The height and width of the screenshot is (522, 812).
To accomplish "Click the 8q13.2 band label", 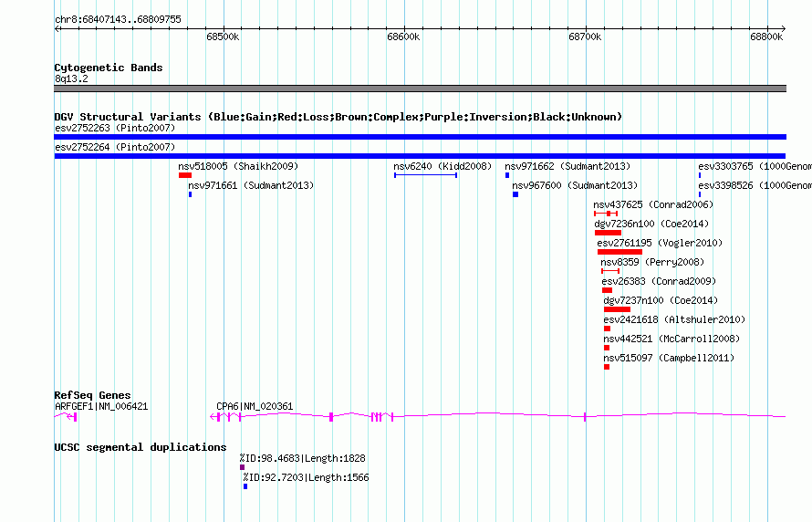I will [x=71, y=78].
